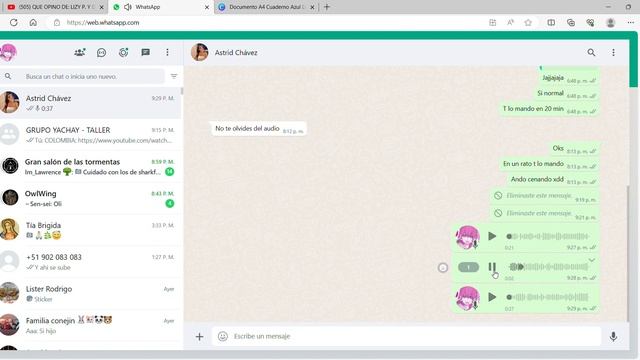Open the Tía Brígida chat
Viewport: 640px width, 360px height.
tap(91, 230)
